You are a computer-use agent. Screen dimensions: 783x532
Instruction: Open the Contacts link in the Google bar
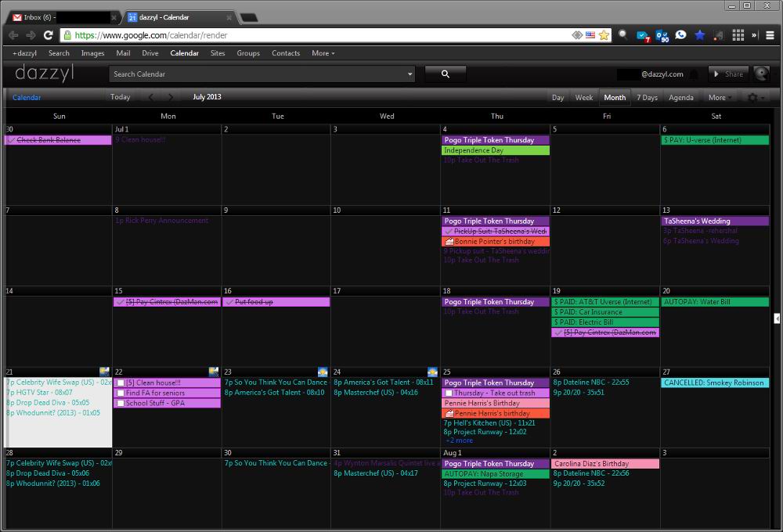[x=286, y=53]
